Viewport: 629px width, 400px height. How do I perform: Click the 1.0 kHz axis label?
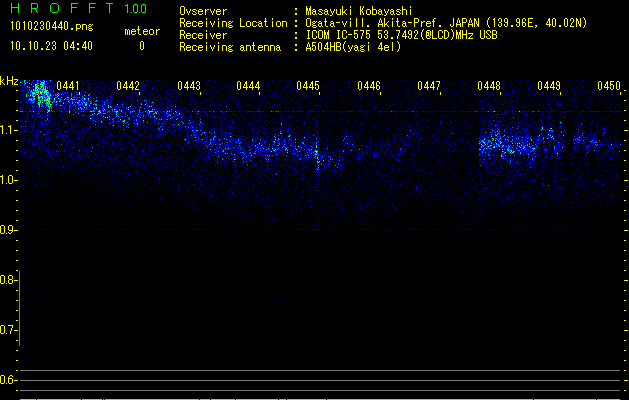click(8, 180)
